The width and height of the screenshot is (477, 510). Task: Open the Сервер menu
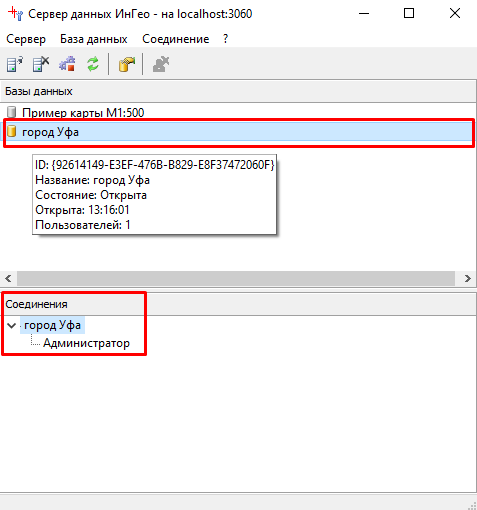point(26,39)
